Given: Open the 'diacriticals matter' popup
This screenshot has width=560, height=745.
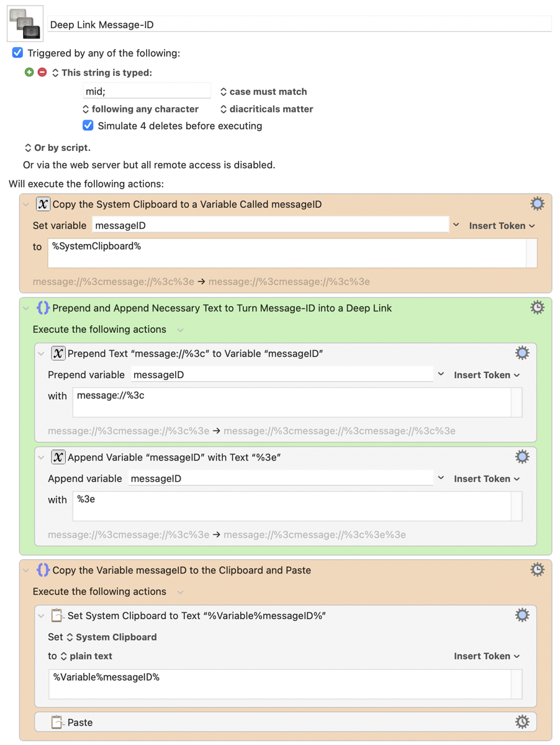Looking at the screenshot, I should click(266, 109).
